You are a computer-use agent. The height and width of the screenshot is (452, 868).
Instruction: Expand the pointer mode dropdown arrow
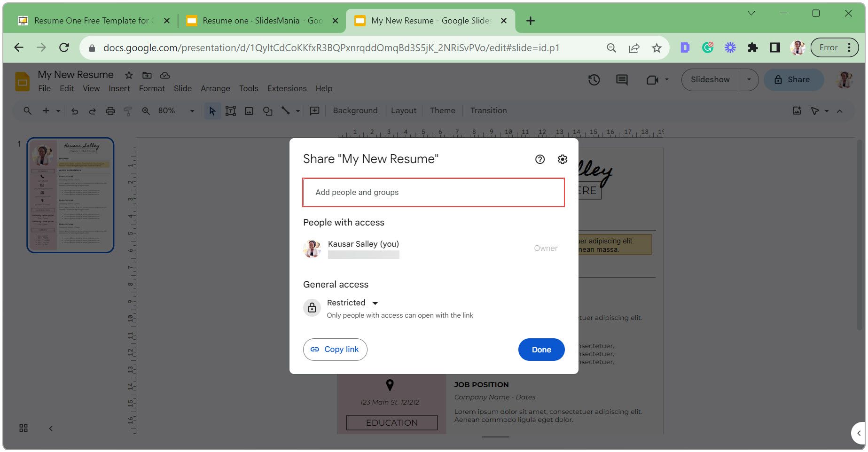[827, 111]
